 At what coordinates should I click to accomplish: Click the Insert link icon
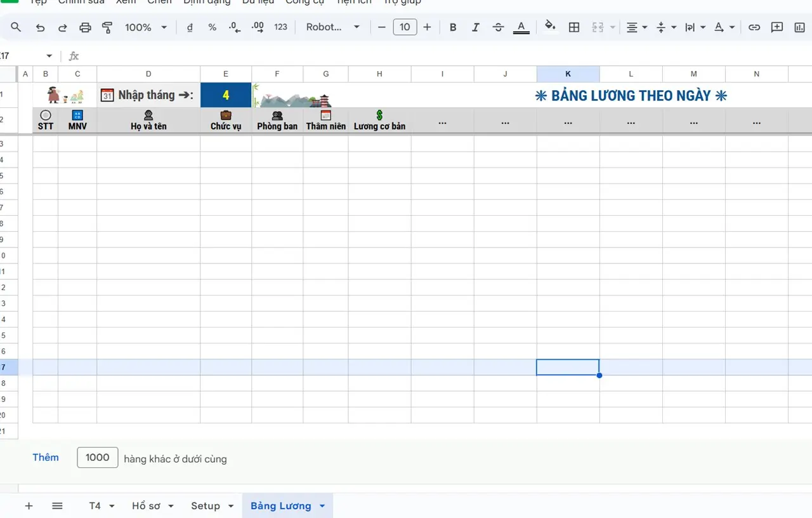tap(754, 27)
